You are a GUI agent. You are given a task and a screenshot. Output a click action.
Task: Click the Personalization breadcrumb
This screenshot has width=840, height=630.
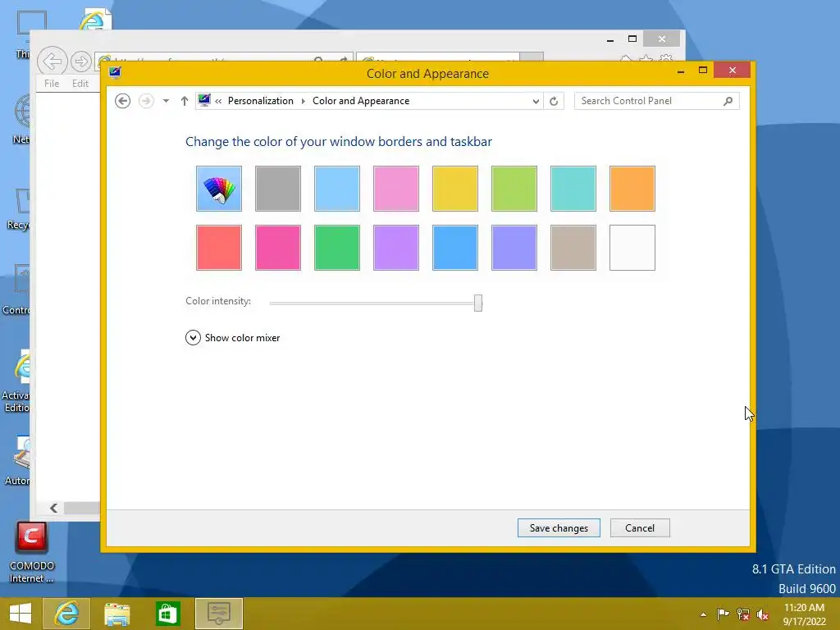(261, 101)
